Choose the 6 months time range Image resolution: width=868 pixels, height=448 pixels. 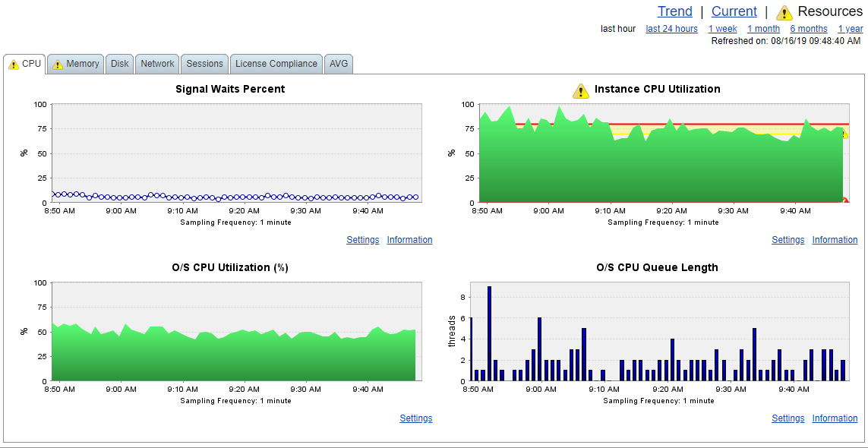pyautogui.click(x=809, y=29)
